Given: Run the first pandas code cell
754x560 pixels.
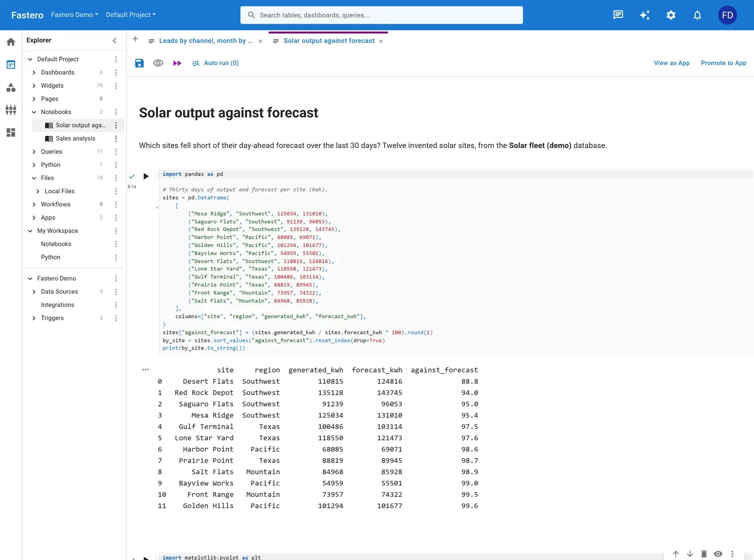Looking at the screenshot, I should [x=146, y=176].
